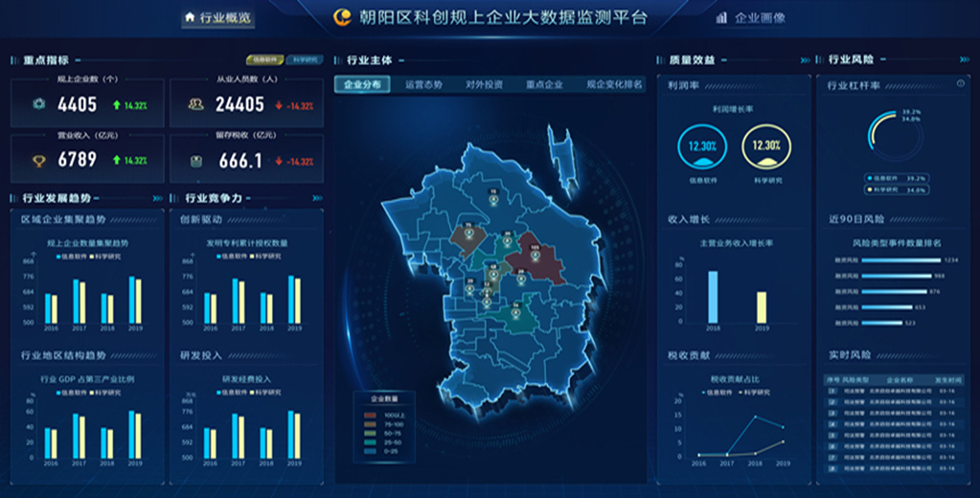Click the tax icon in 留存税收 card
Screen dimensions: 980x498
pyautogui.click(x=195, y=161)
